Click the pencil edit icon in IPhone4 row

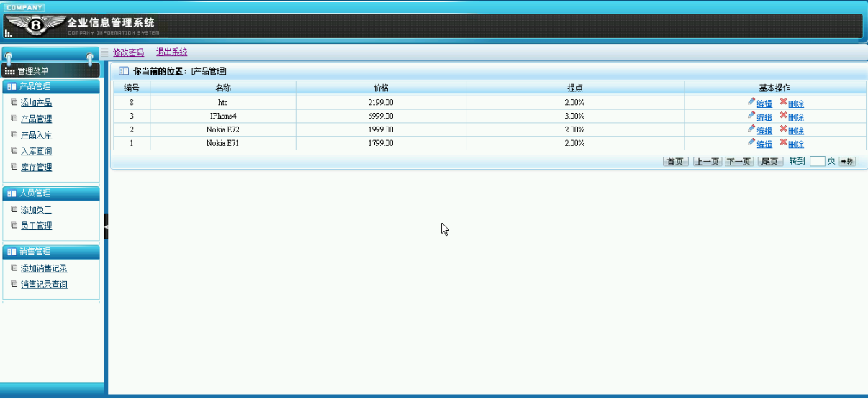coord(751,115)
